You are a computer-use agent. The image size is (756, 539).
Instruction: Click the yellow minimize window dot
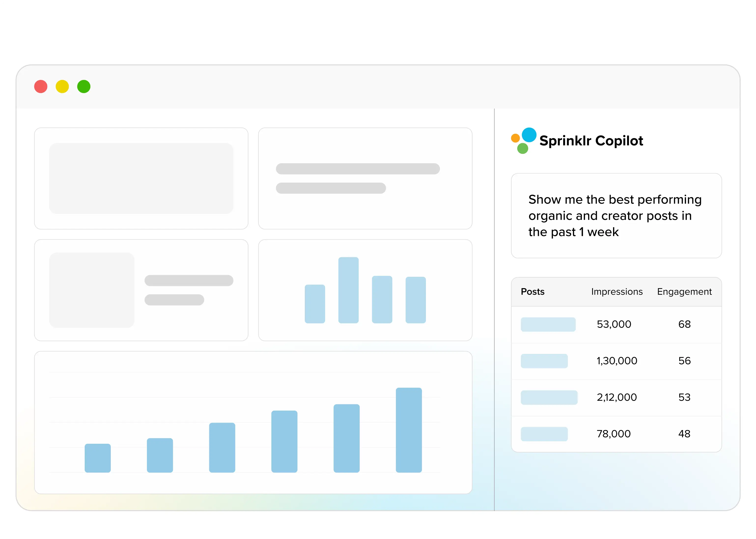[x=62, y=87]
